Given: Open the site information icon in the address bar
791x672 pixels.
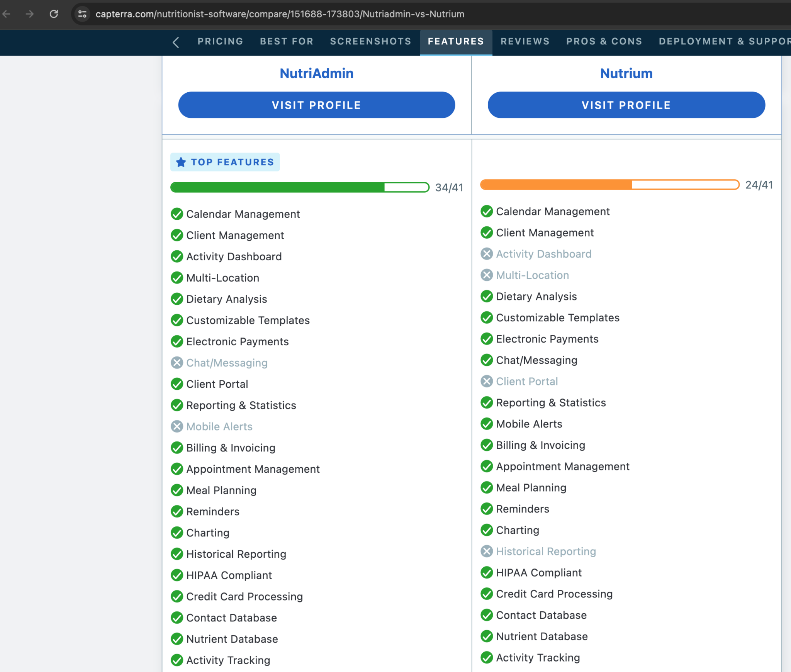Looking at the screenshot, I should [82, 14].
